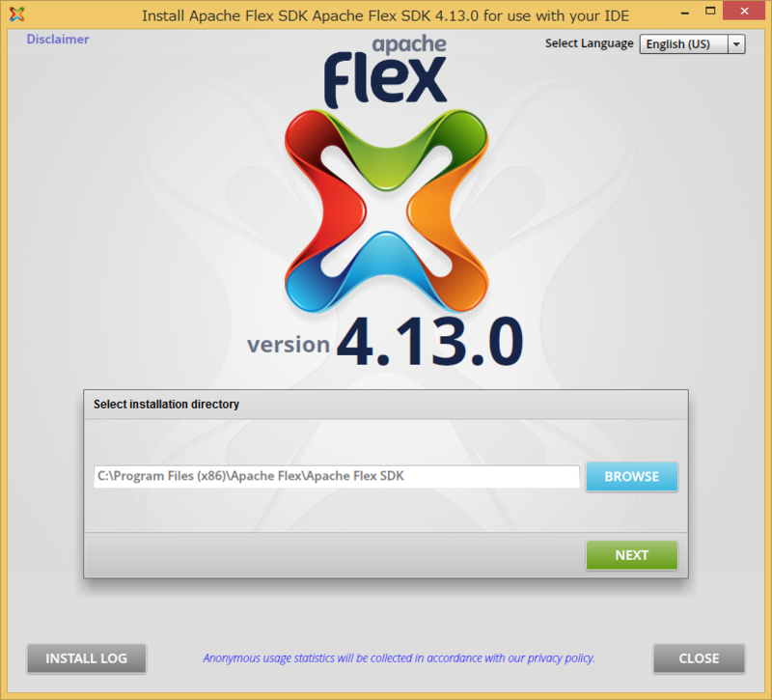Click the gray CLOSE button
Image resolution: width=772 pixels, height=700 pixels.
pyautogui.click(x=699, y=658)
